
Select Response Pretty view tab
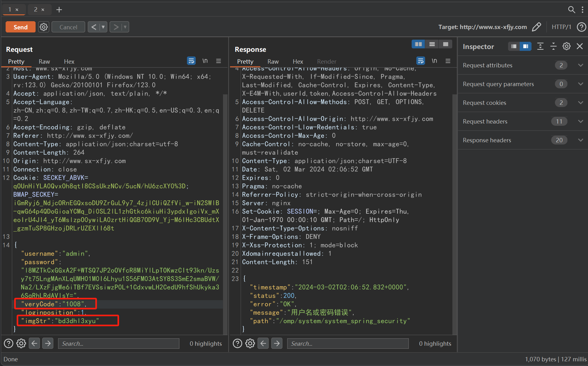point(245,61)
